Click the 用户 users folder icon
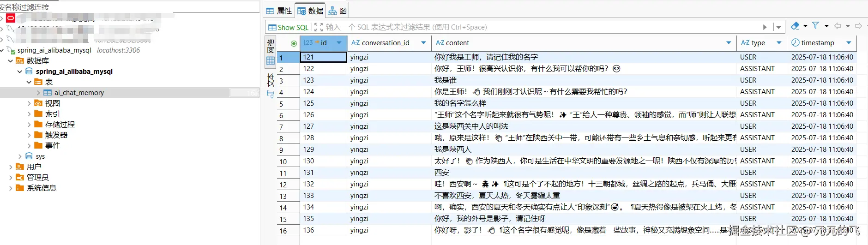This screenshot has height=245, width=868. pyautogui.click(x=20, y=167)
